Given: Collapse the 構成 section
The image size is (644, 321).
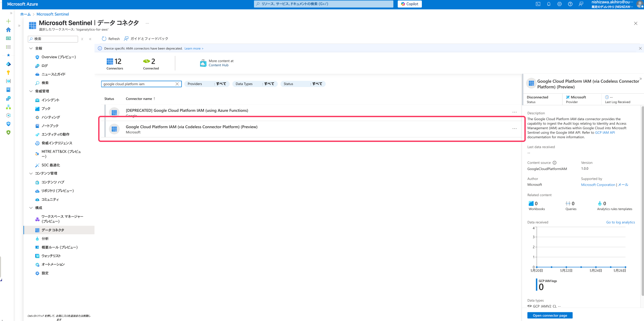Looking at the screenshot, I should pyautogui.click(x=31, y=208).
